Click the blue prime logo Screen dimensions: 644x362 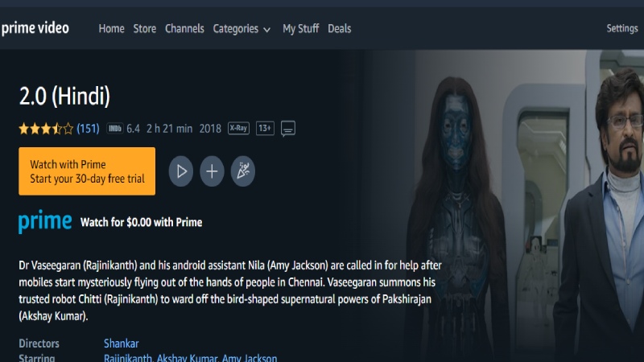coord(45,221)
